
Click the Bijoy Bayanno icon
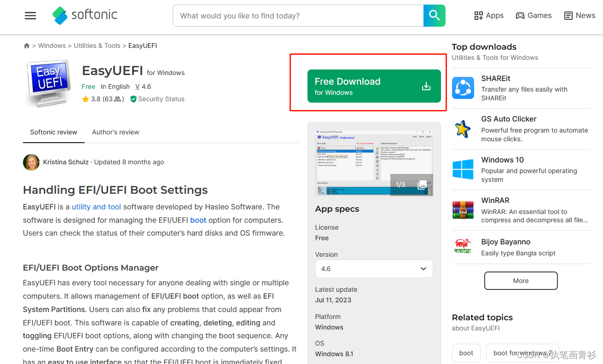pos(463,247)
